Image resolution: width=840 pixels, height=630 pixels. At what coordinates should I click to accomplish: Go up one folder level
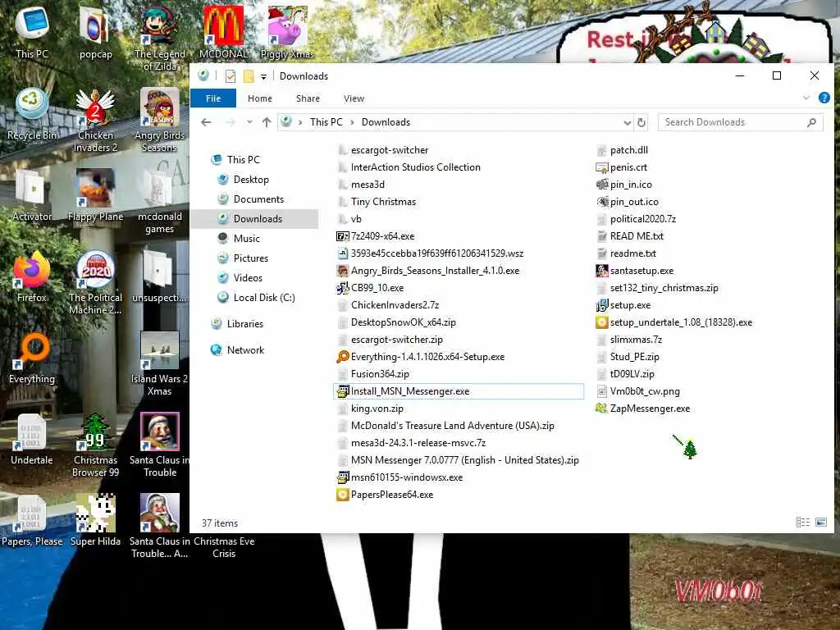click(267, 122)
